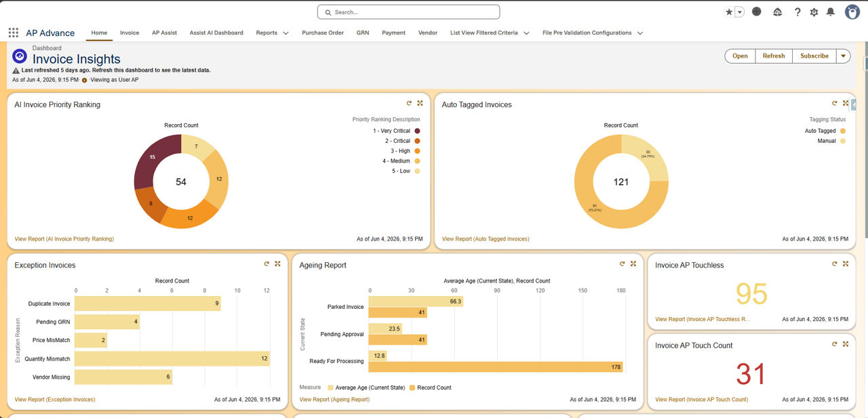The image size is (868, 418).
Task: Refresh the Auto Tagged Invoices widget
Action: click(834, 103)
